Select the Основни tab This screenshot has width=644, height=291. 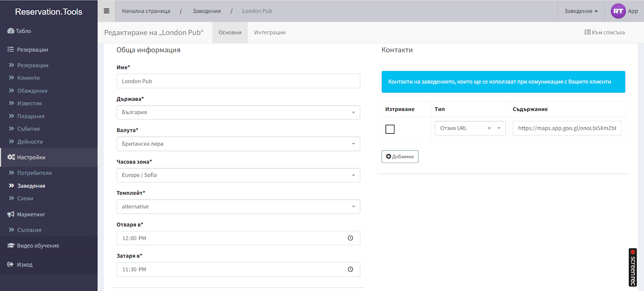click(230, 33)
